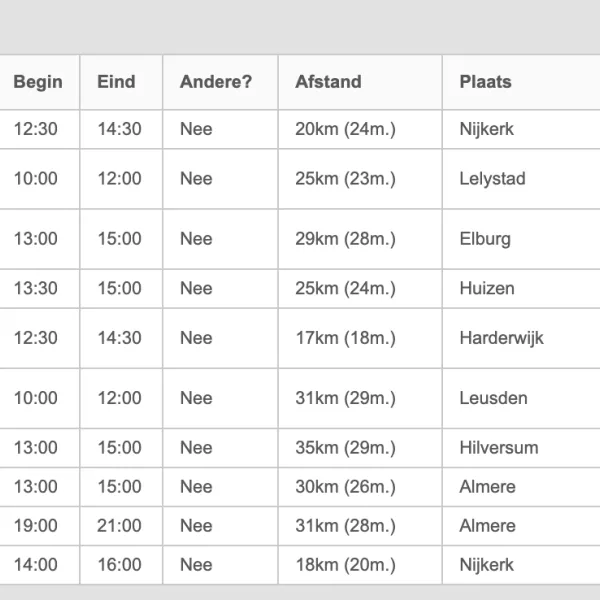Select the Huizen place cell

[x=521, y=289]
